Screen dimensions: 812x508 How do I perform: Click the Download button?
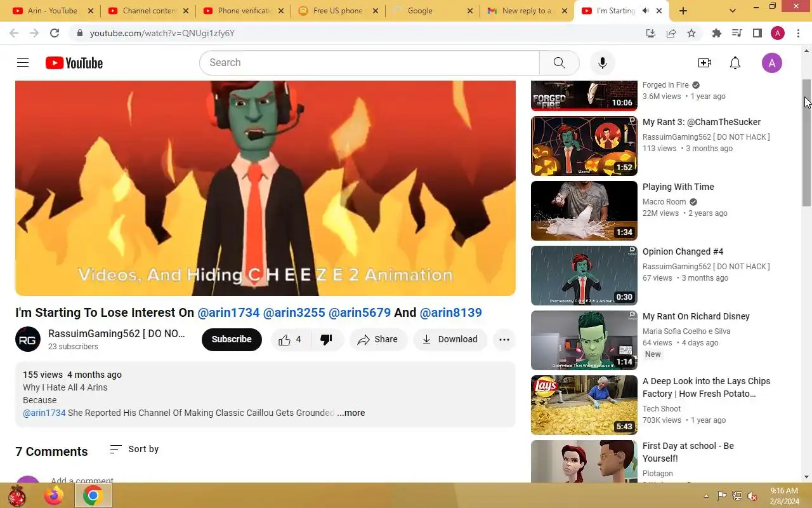[x=450, y=339]
